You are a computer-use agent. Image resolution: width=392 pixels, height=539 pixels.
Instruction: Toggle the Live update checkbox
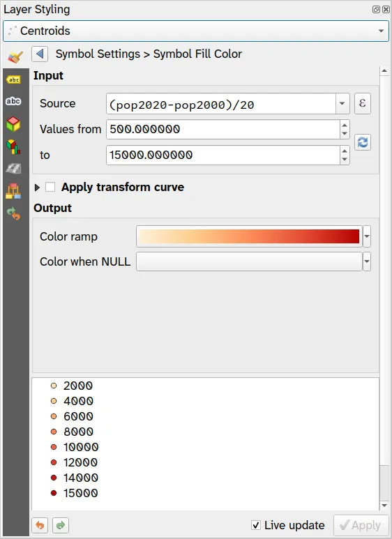pos(256,525)
